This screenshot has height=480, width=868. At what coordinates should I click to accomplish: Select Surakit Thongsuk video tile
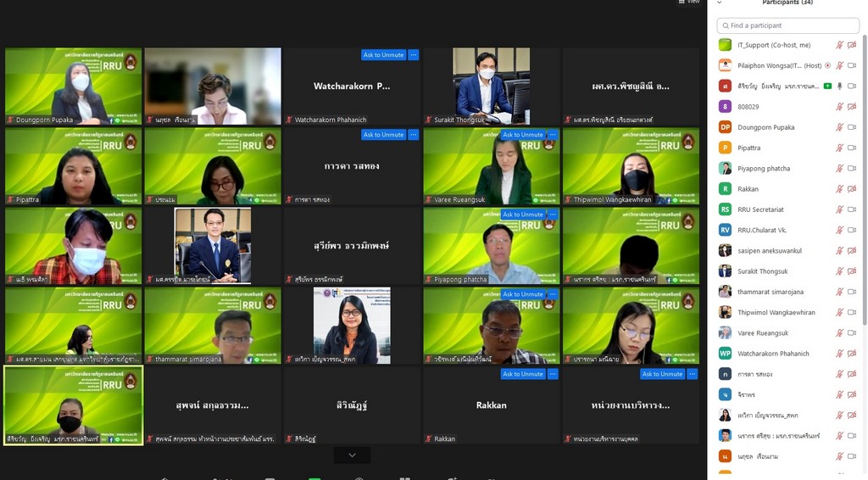click(492, 86)
